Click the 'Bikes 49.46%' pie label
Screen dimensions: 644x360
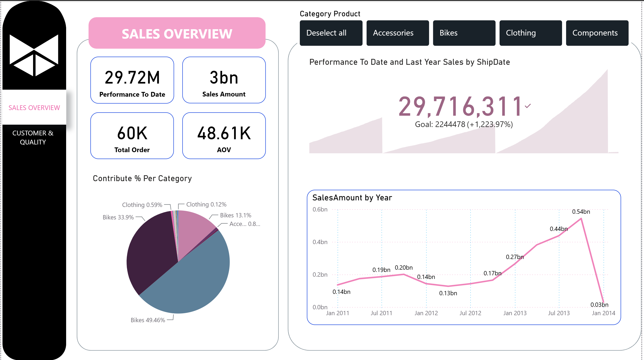pyautogui.click(x=148, y=320)
